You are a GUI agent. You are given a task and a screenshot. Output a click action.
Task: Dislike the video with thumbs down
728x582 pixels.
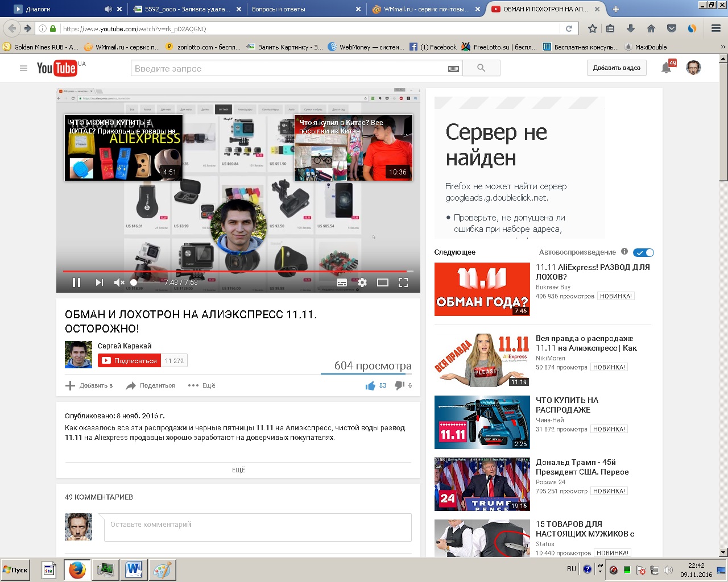point(399,385)
